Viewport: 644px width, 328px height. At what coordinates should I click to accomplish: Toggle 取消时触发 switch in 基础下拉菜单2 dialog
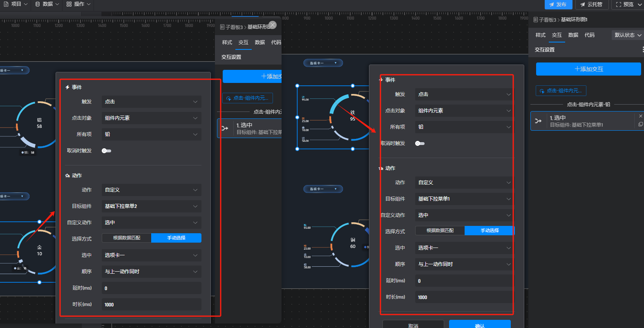[107, 151]
